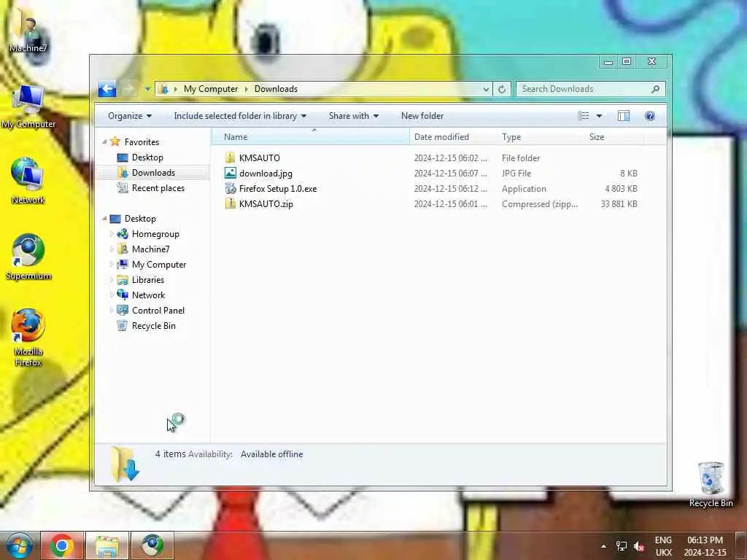Click the Explorer Forward arrow button
747x560 pixels.
point(128,89)
